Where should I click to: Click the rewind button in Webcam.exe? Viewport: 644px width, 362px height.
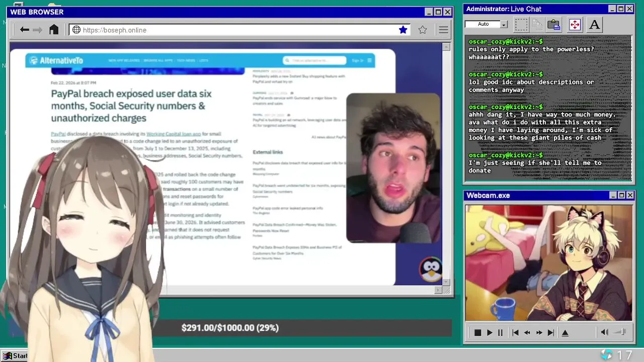click(x=527, y=332)
